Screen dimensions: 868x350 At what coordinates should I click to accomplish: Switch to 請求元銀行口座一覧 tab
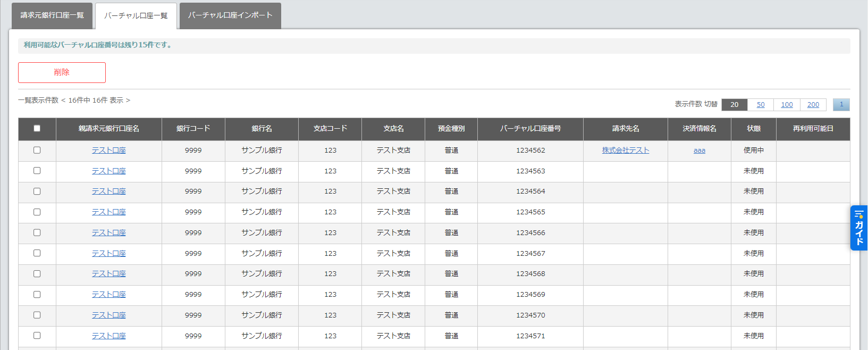(x=52, y=15)
